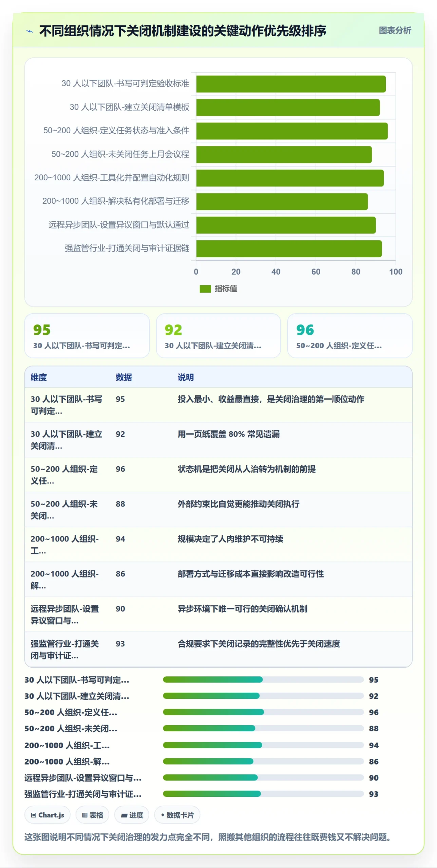Viewport: 437px width, 868px height.
Task: Click the chart axis label 200~1000 人组织-工具化并配置自动化规则
Action: [112, 178]
